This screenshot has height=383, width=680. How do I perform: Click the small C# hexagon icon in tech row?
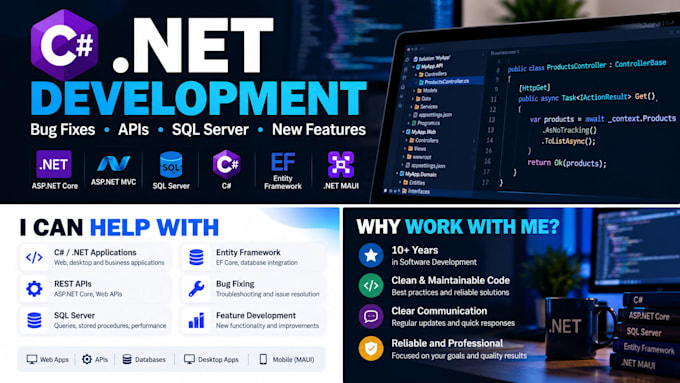[x=226, y=164]
